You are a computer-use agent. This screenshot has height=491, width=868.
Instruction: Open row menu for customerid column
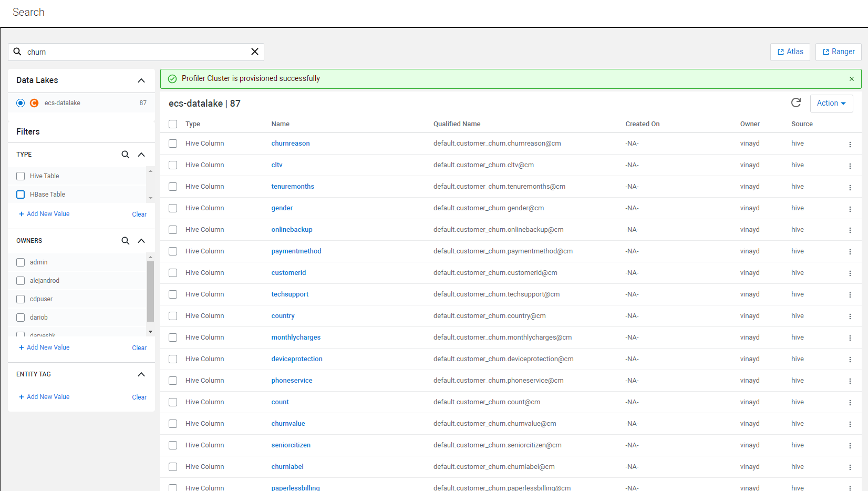click(x=850, y=273)
